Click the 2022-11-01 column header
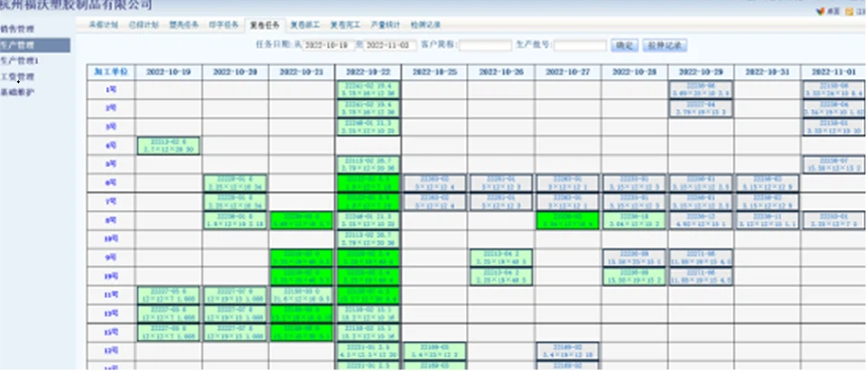This screenshot has height=371, width=868. [833, 72]
